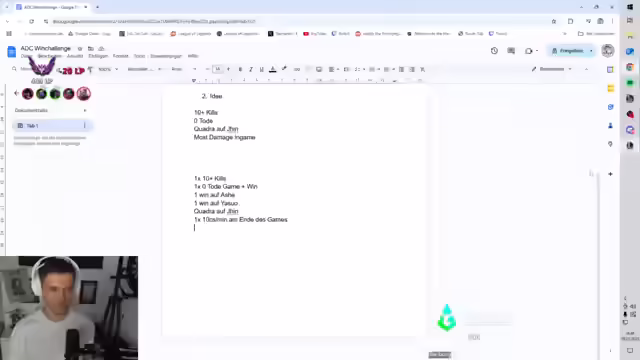
Task: Click the font size input field
Action: coord(218,69)
